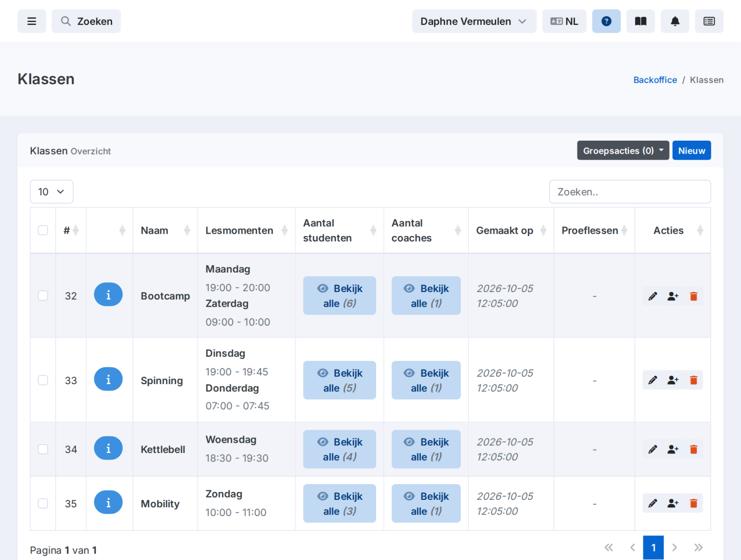Check the Spinning row checkbox
This screenshot has width=741, height=560.
[x=43, y=380]
